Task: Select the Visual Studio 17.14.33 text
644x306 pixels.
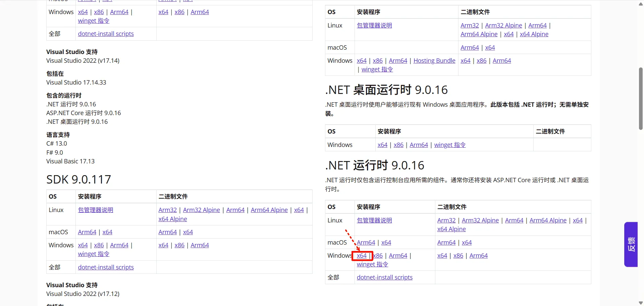Action: coord(76,83)
